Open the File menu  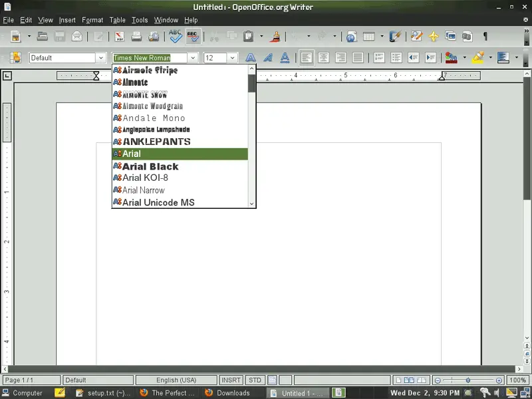pyautogui.click(x=9, y=20)
